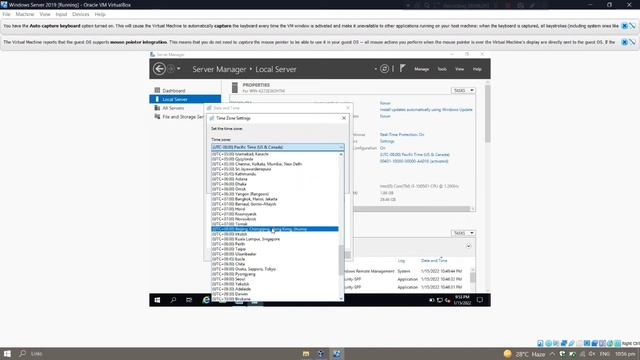Click the Real-Time Protection: On link
The image size is (640, 360).
coord(402,135)
